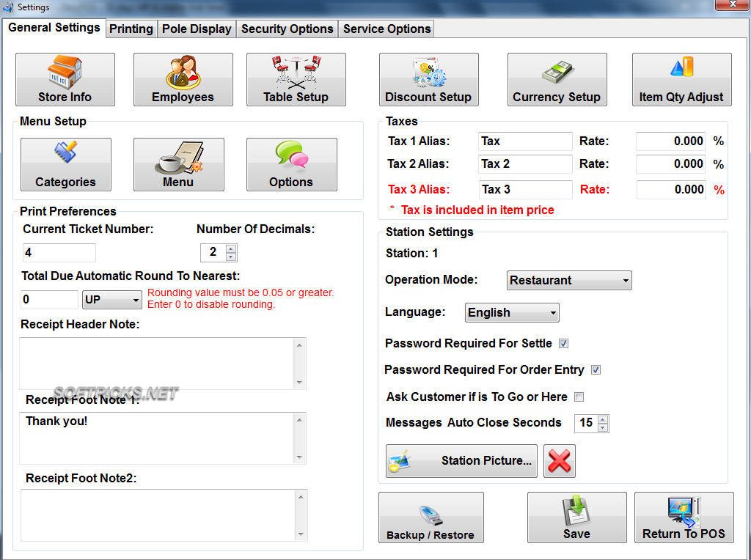Viewport: 751px width, 560px height.
Task: Open the Menu editor
Action: [x=178, y=163]
